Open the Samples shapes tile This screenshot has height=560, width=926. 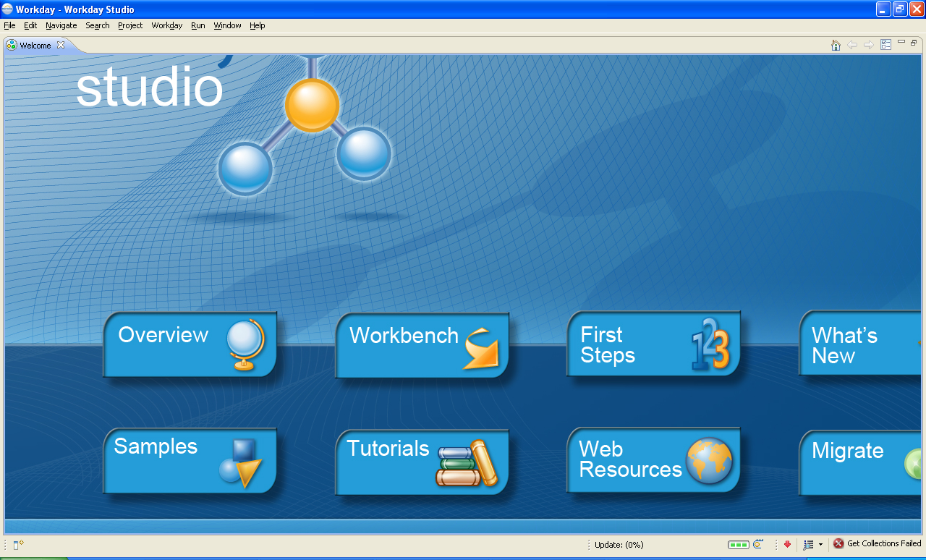[190, 461]
